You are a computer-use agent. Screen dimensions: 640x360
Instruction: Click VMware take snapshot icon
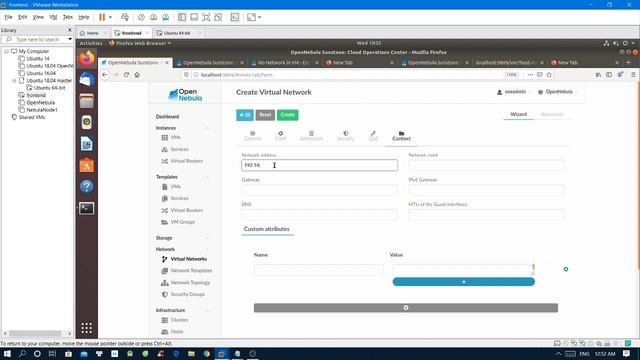141,17
